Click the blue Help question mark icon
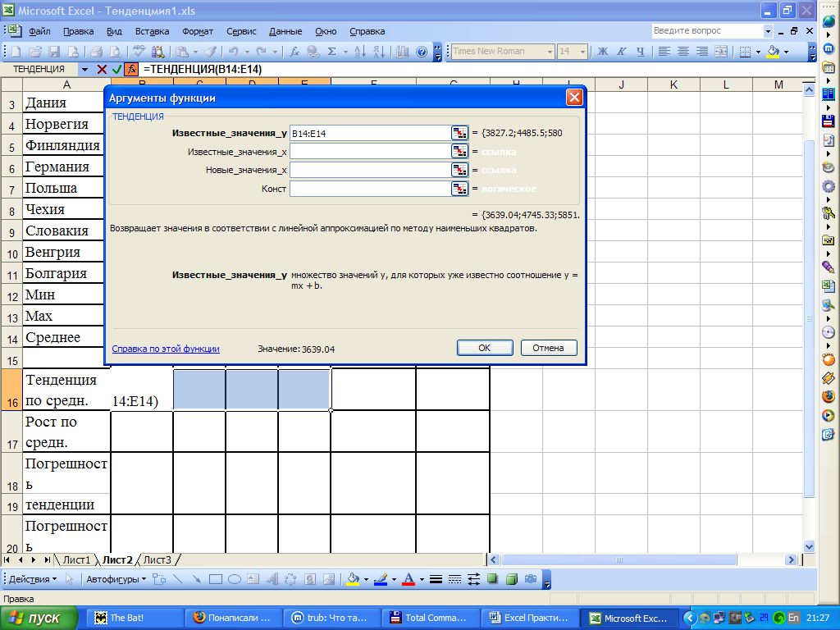The image size is (840, 630). click(x=422, y=52)
